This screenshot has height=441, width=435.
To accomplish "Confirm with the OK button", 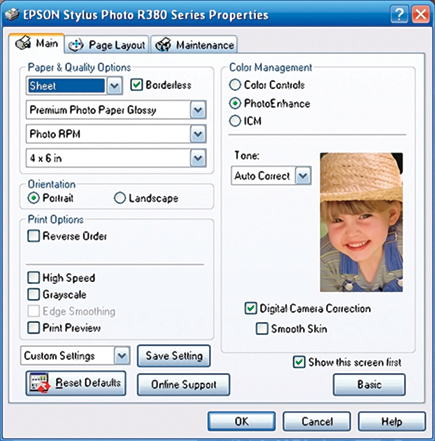I will click(242, 421).
